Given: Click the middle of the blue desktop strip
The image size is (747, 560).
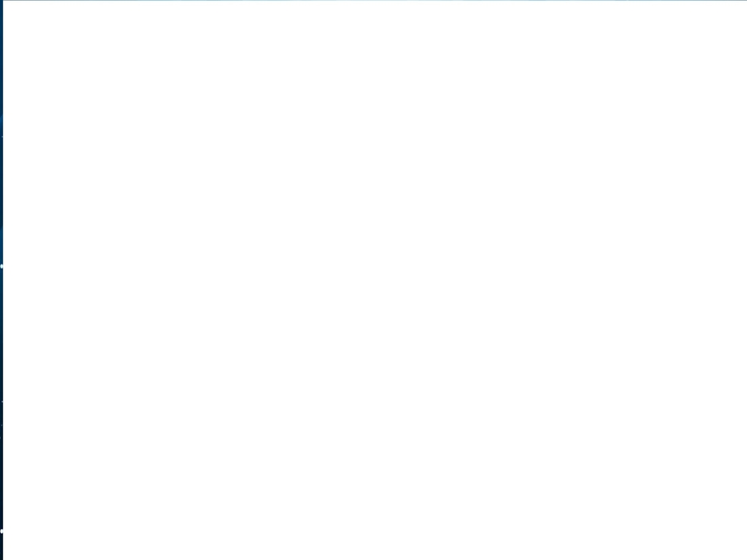Looking at the screenshot, I should click(2, 280).
